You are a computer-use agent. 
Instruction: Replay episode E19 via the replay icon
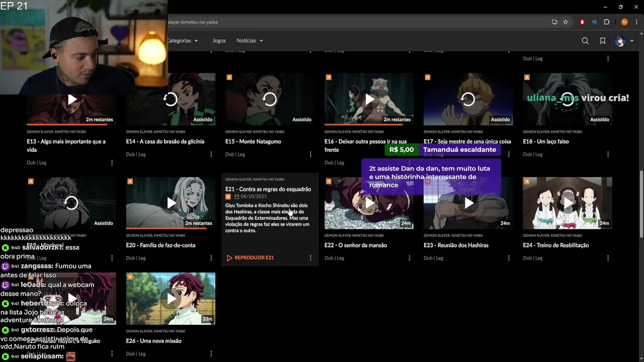click(71, 203)
